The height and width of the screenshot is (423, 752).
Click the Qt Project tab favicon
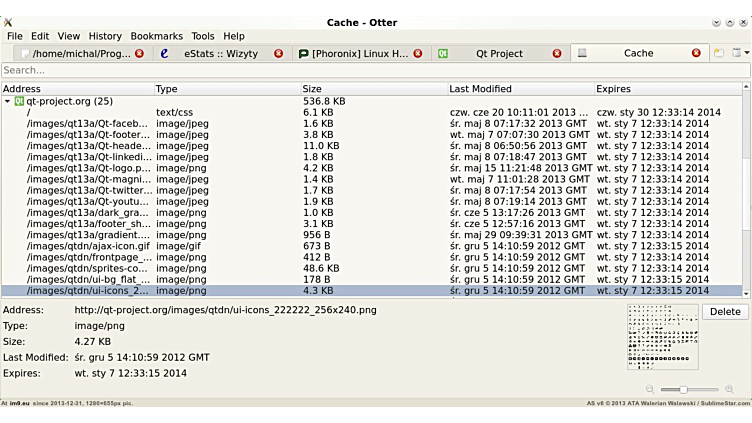click(x=442, y=54)
